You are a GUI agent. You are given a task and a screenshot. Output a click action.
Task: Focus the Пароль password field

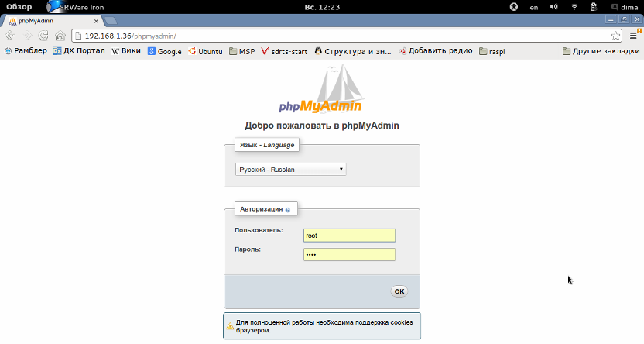350,254
